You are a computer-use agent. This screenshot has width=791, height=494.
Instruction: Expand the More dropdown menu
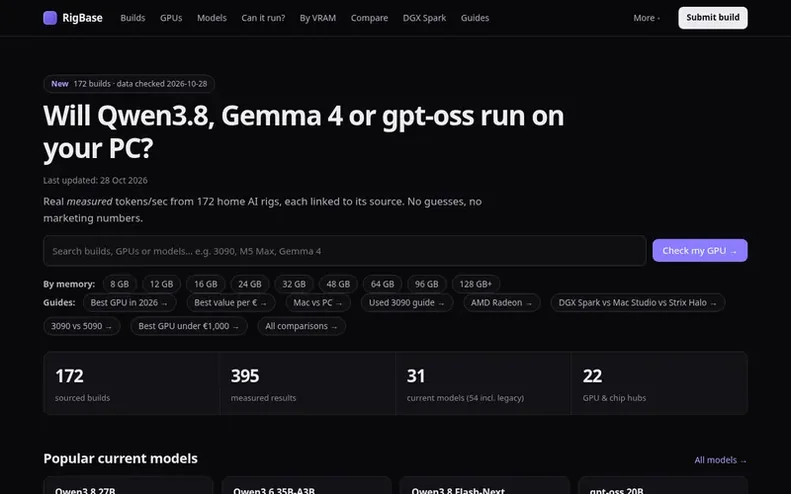646,18
